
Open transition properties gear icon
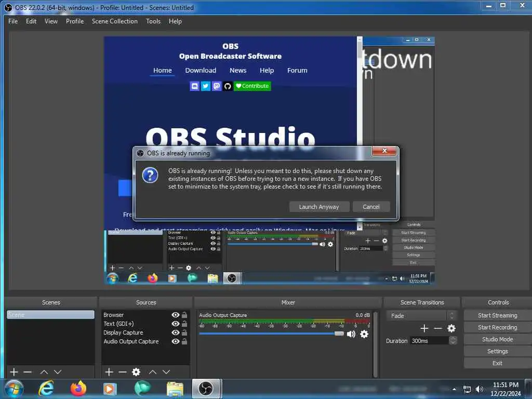(451, 328)
